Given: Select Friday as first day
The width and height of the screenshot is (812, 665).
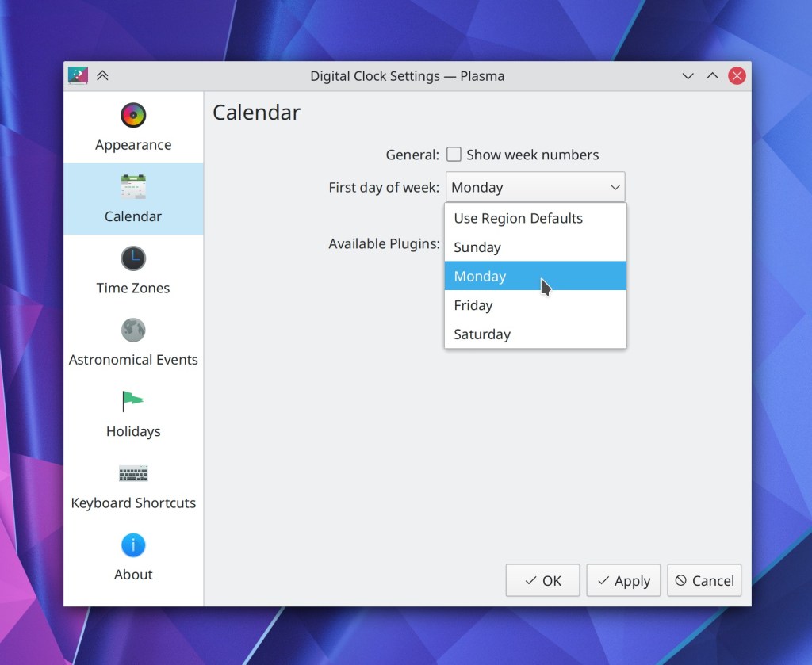Looking at the screenshot, I should coord(473,305).
